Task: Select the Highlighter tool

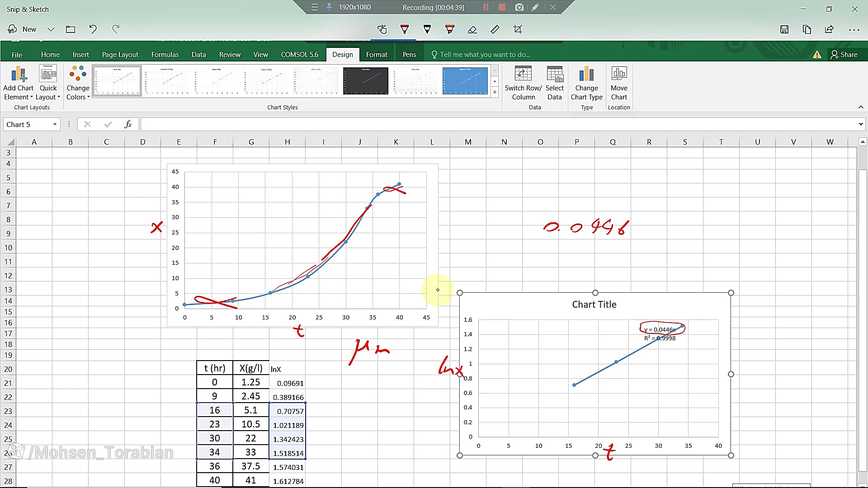Action: [450, 29]
